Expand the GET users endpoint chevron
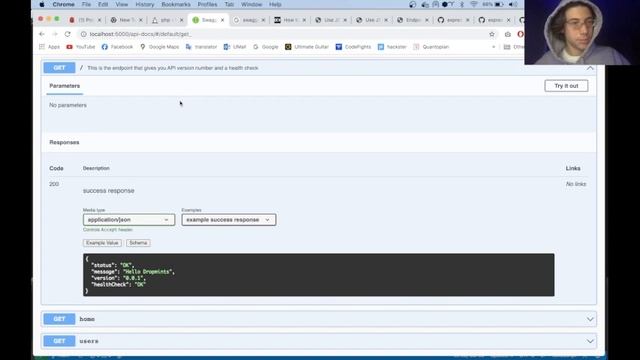This screenshot has height=360, width=640. click(x=590, y=341)
